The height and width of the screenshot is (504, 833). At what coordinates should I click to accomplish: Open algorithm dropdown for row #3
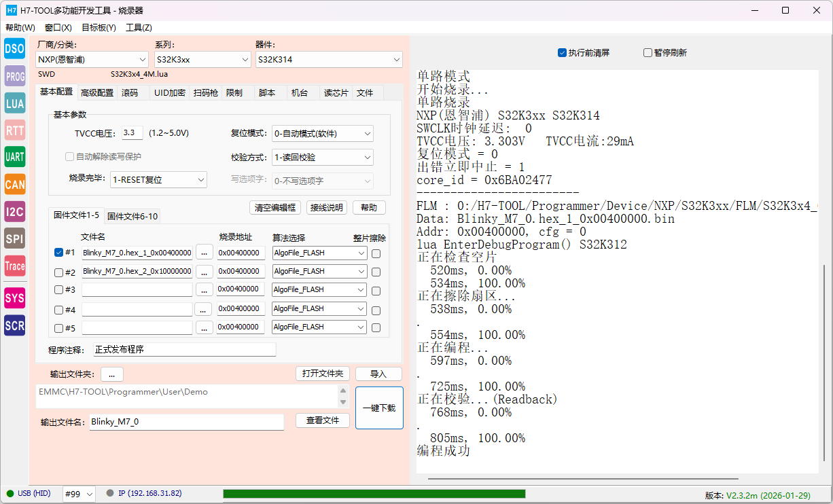tap(319, 290)
